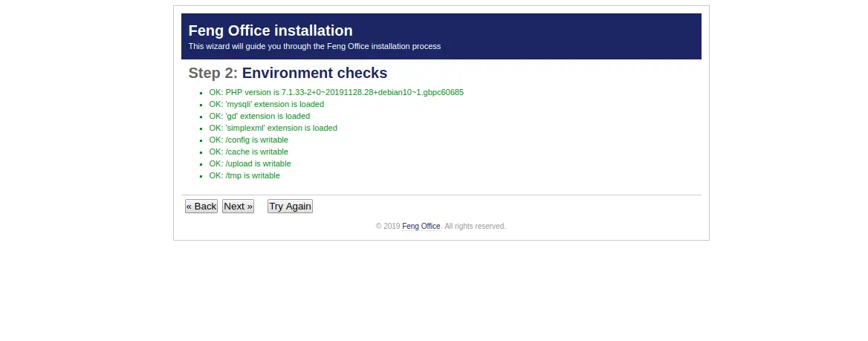
Task: Click the 'mysqli' extension is loaded line
Action: [x=266, y=104]
